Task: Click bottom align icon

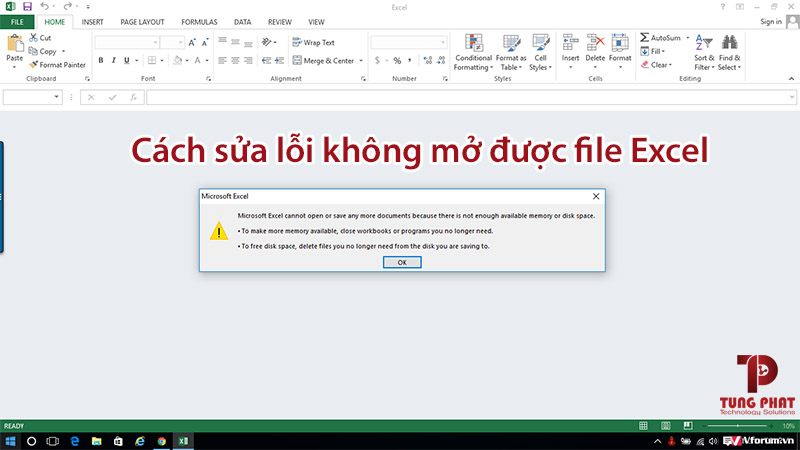Action: [x=248, y=43]
